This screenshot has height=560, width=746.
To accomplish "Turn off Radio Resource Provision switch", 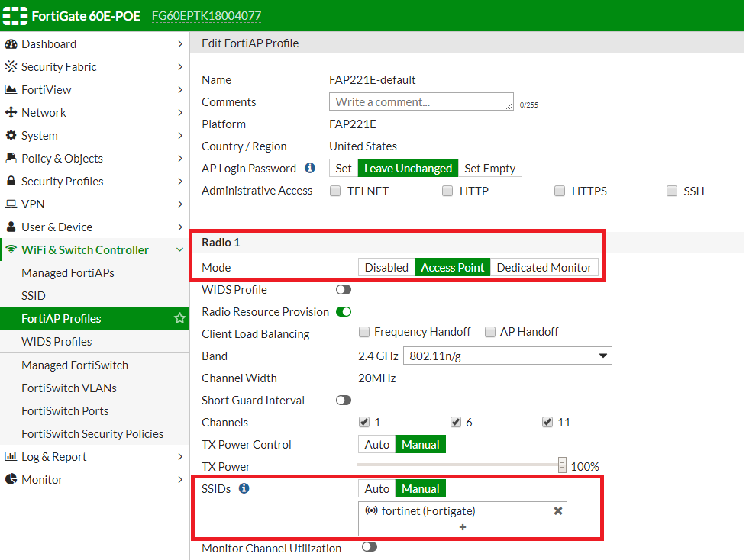I will click(344, 312).
